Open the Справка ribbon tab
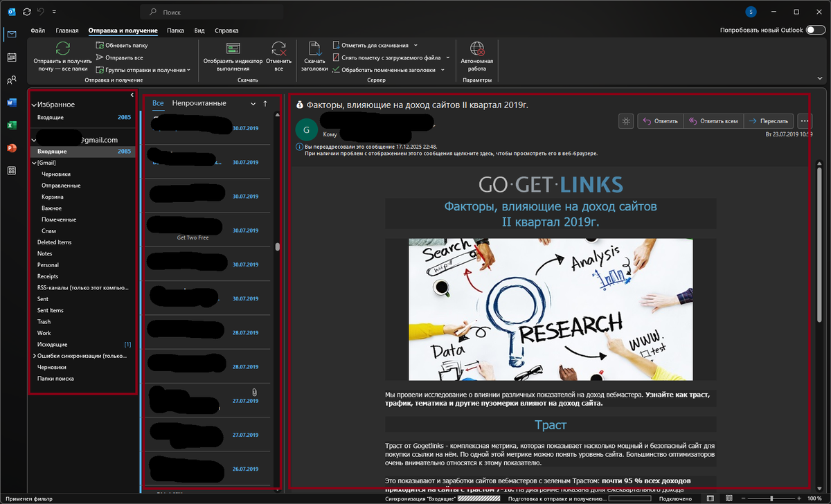This screenshot has height=504, width=831. (226, 30)
